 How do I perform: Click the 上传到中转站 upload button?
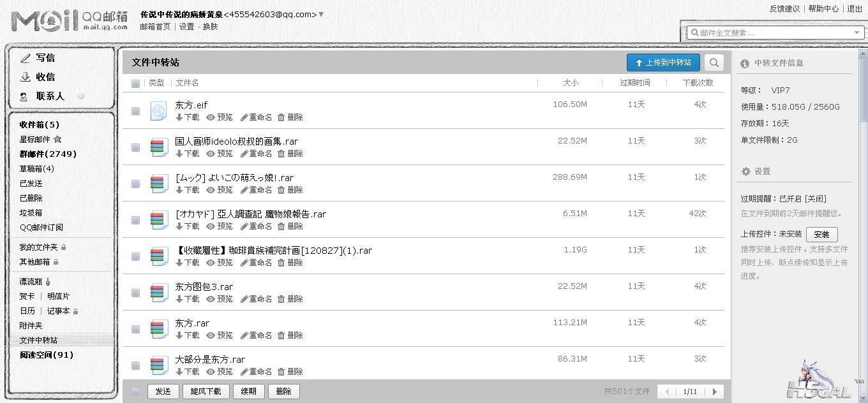click(663, 62)
